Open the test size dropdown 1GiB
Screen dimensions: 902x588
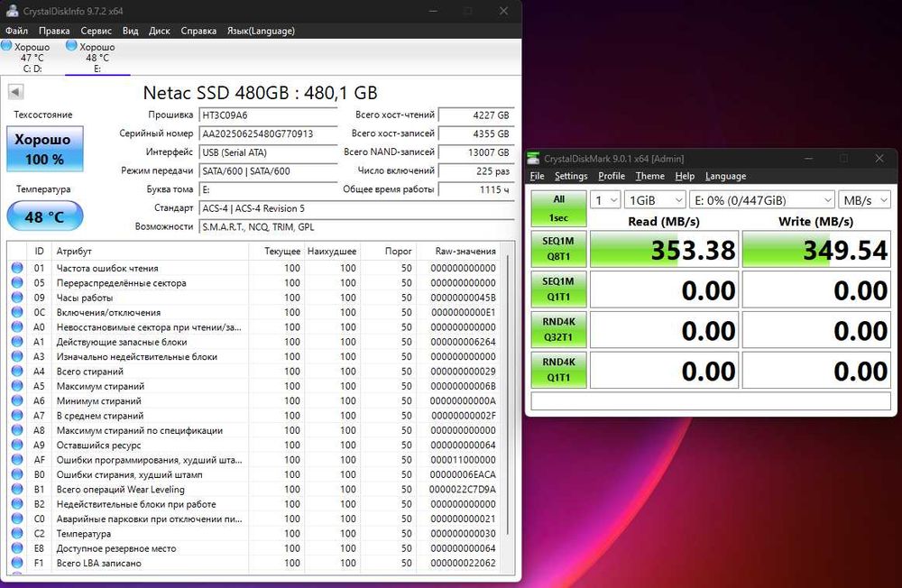point(655,200)
